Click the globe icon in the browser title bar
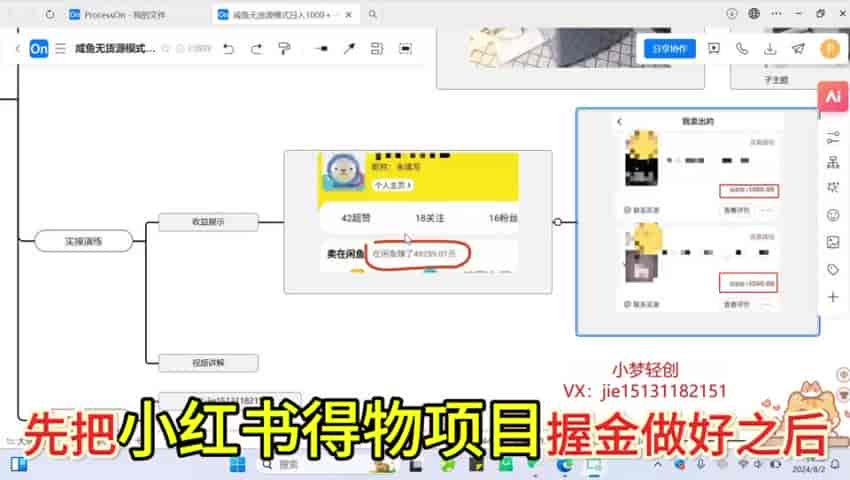Screen dimensions: 850x480 pyautogui.click(x=754, y=14)
